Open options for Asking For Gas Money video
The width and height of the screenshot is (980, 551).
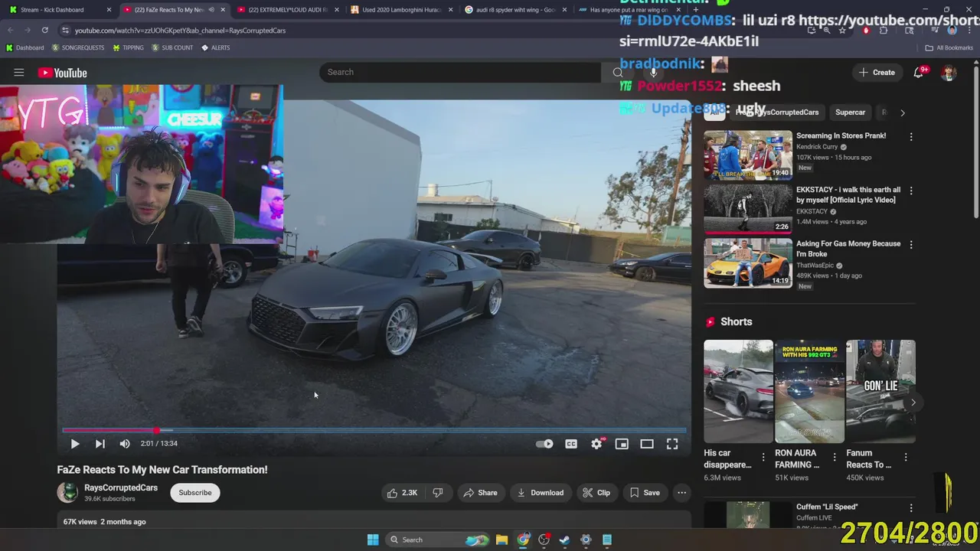pyautogui.click(x=911, y=245)
